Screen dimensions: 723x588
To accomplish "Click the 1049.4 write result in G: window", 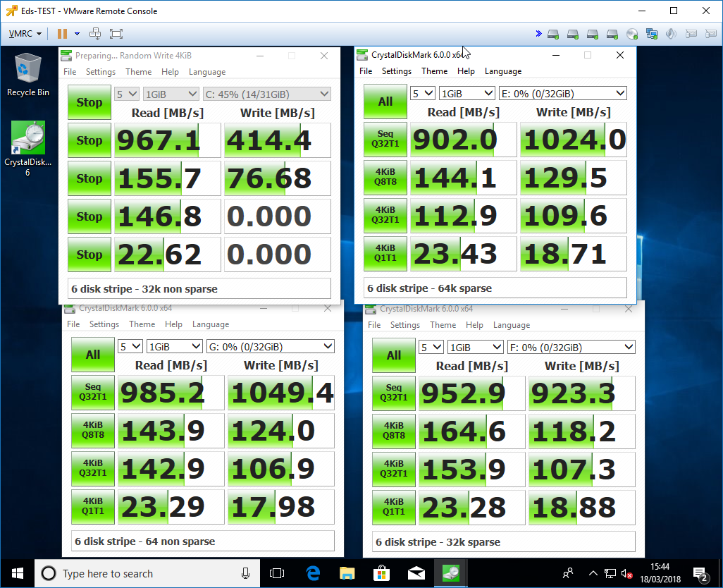I will pyautogui.click(x=281, y=393).
